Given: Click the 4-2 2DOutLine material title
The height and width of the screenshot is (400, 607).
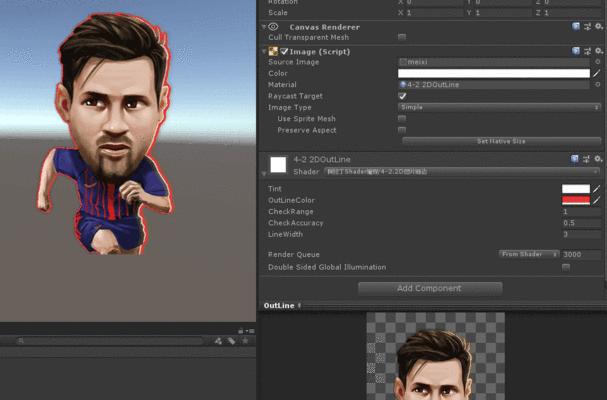Looking at the screenshot, I should [322, 159].
